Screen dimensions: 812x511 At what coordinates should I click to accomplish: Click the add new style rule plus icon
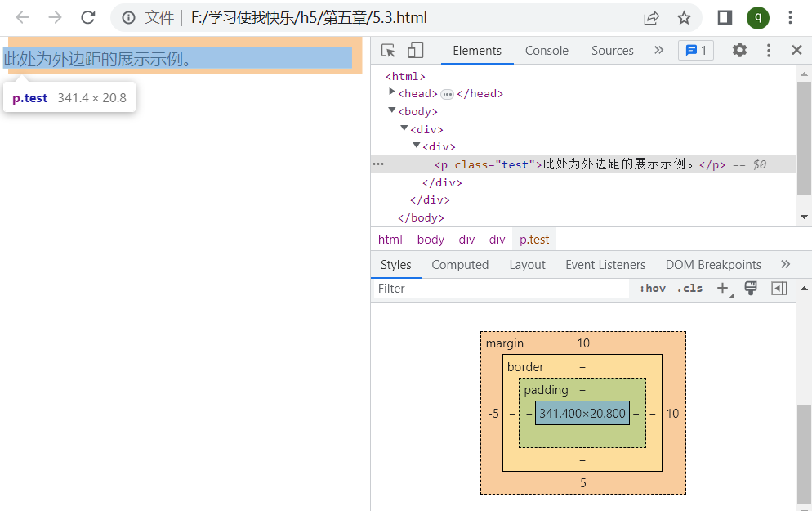pyautogui.click(x=722, y=288)
